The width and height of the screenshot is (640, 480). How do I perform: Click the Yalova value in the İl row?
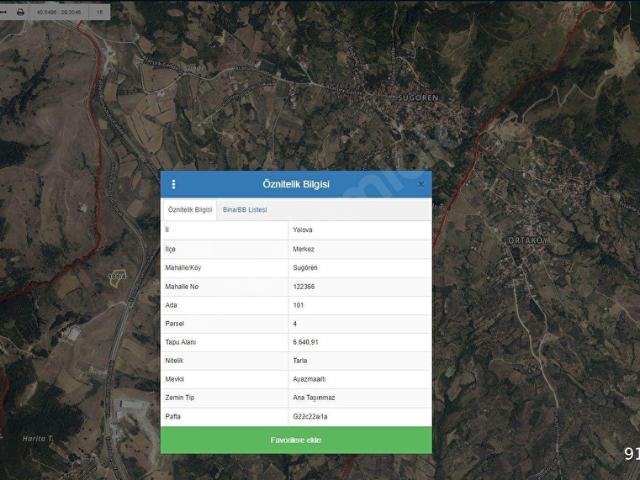click(302, 230)
